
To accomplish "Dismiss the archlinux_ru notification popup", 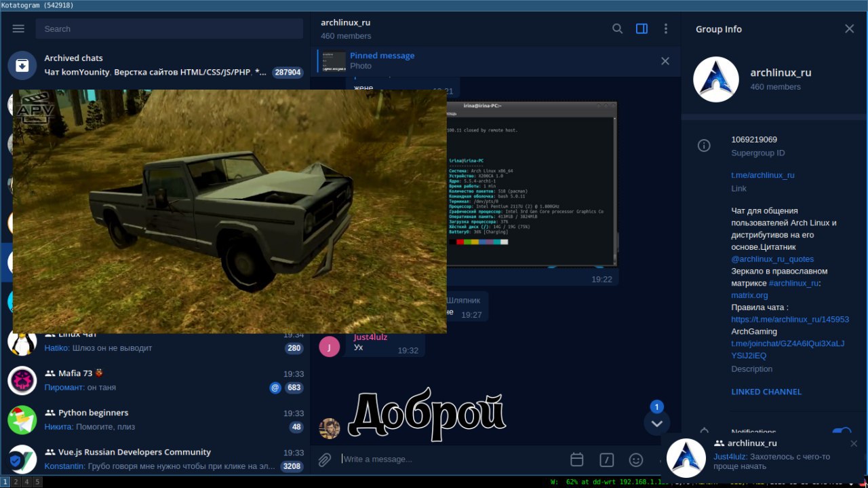I will (x=854, y=444).
